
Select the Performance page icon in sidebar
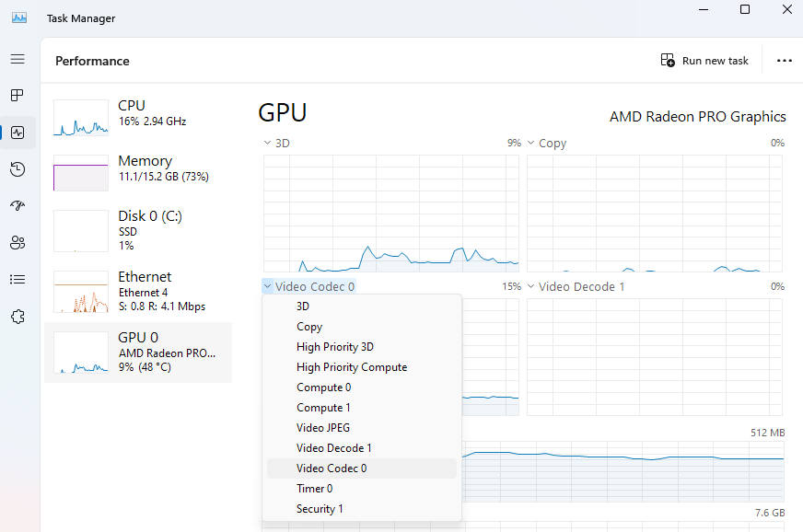click(x=17, y=133)
